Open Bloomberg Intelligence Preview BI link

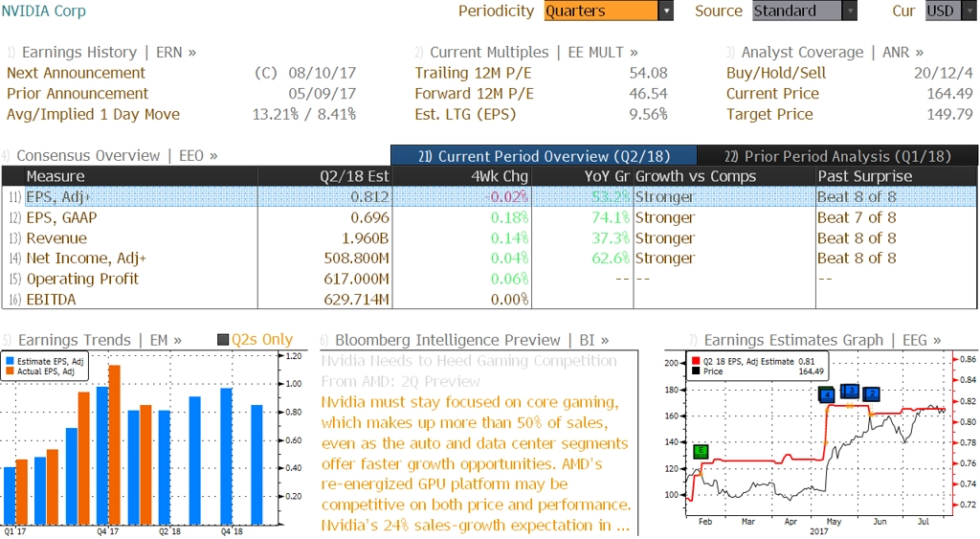[472, 340]
